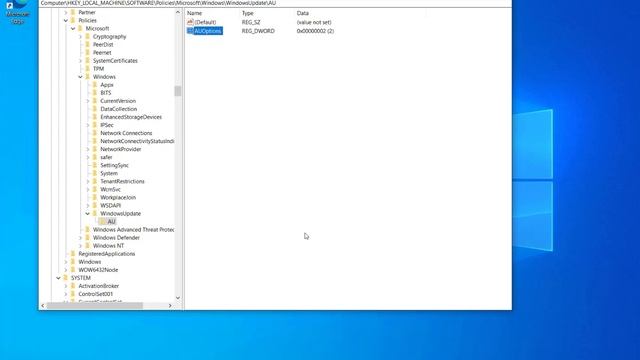The image size is (640, 360).
Task: Select the Peernet key
Action: tap(102, 53)
